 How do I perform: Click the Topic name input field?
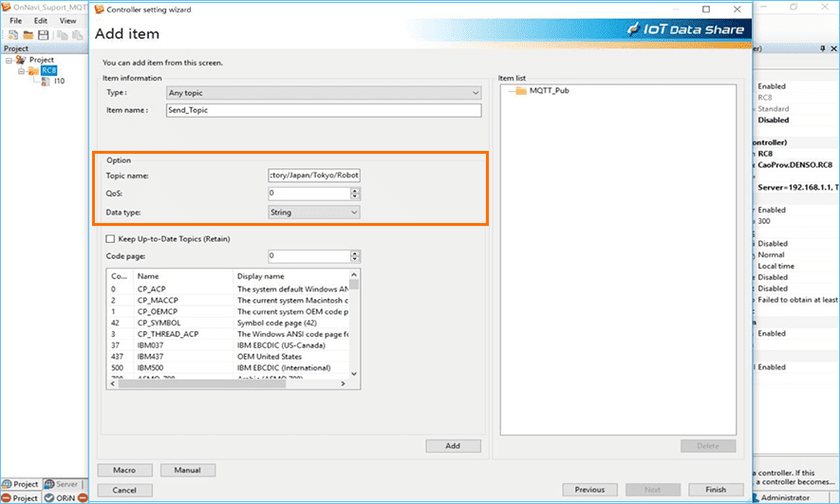coord(314,176)
